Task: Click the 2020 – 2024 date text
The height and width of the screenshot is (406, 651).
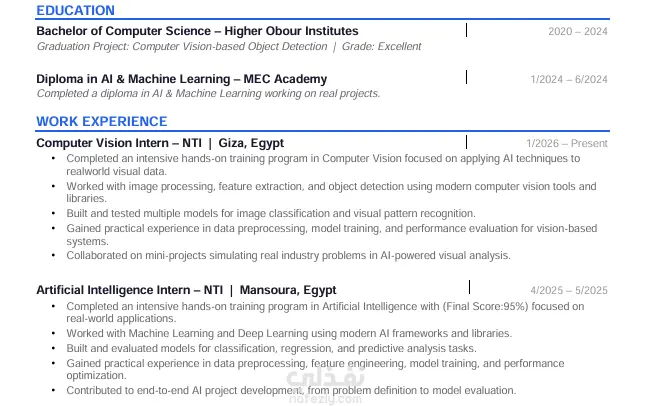Action: [x=578, y=32]
